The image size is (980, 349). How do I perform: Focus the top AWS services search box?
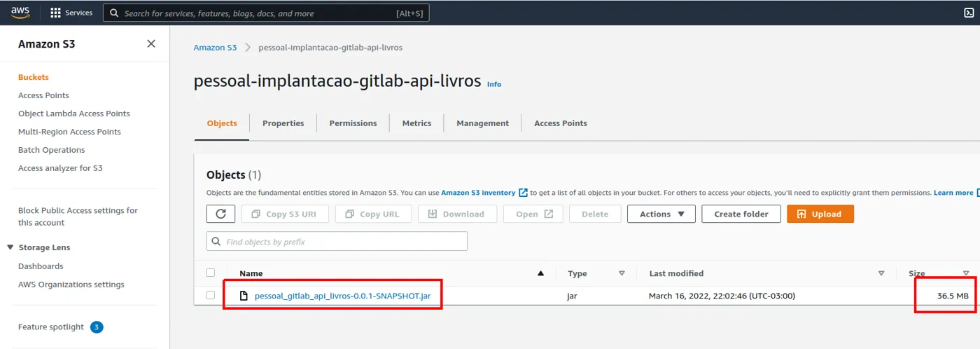click(266, 13)
